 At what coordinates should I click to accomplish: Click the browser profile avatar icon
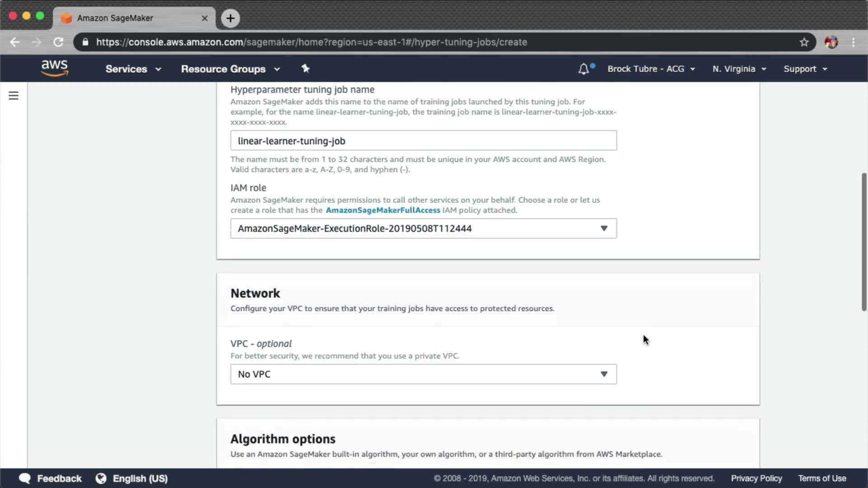coord(831,42)
